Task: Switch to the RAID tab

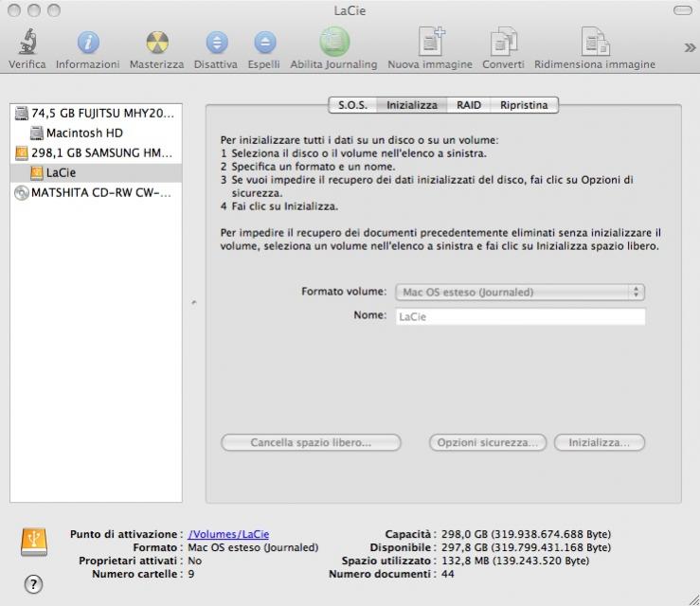Action: pos(469,105)
